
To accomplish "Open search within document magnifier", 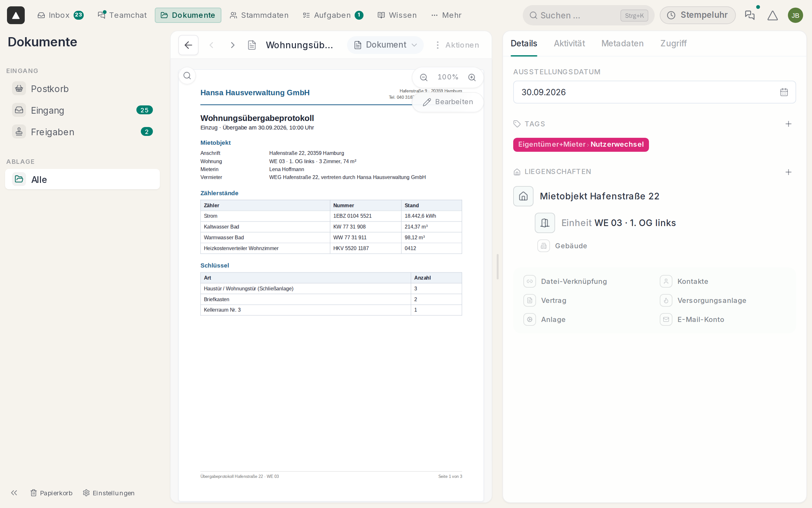I will [x=187, y=76].
